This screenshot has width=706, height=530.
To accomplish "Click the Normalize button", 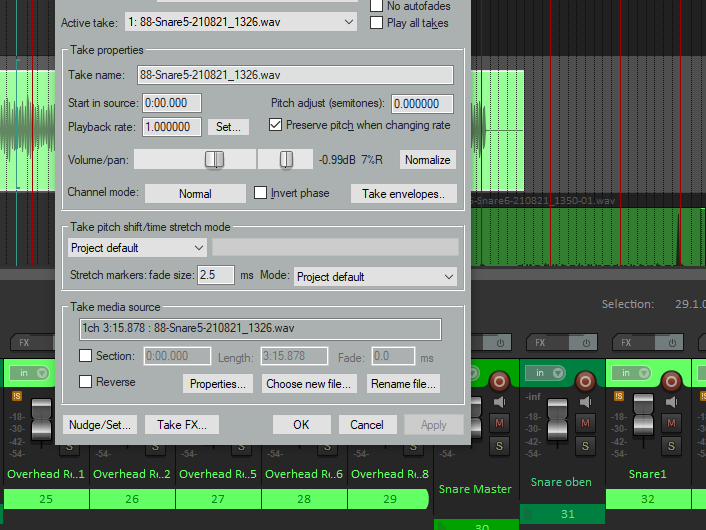I will [427, 160].
